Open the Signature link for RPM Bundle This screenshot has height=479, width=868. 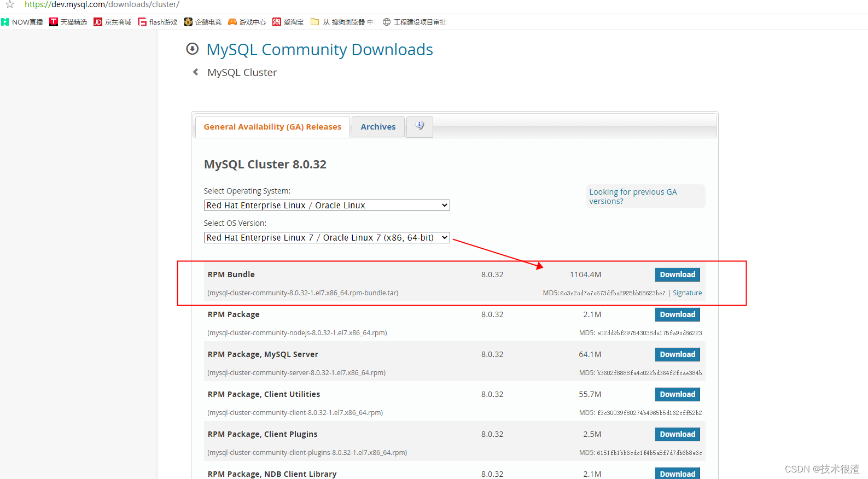[687, 293]
